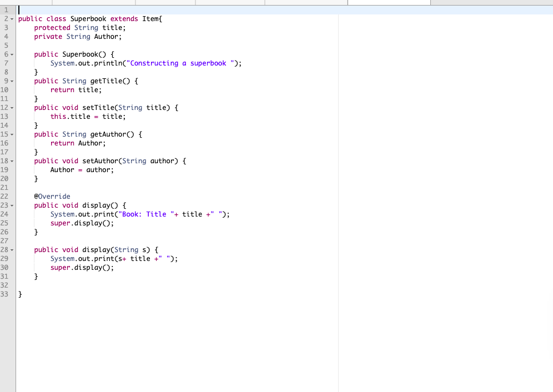Click the method name "getTitle()"
The width and height of the screenshot is (553, 392).
pyautogui.click(x=110, y=81)
